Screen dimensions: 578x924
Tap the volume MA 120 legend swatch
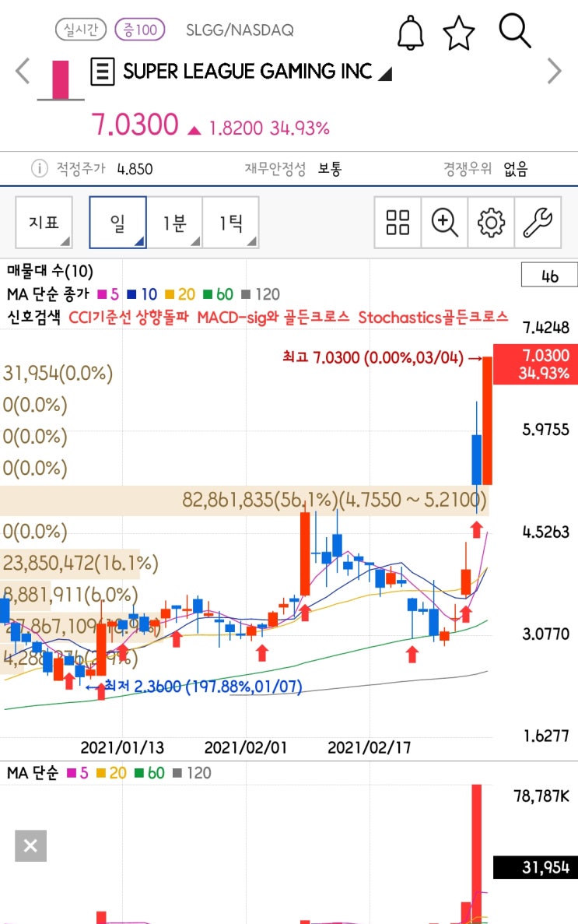(x=177, y=772)
